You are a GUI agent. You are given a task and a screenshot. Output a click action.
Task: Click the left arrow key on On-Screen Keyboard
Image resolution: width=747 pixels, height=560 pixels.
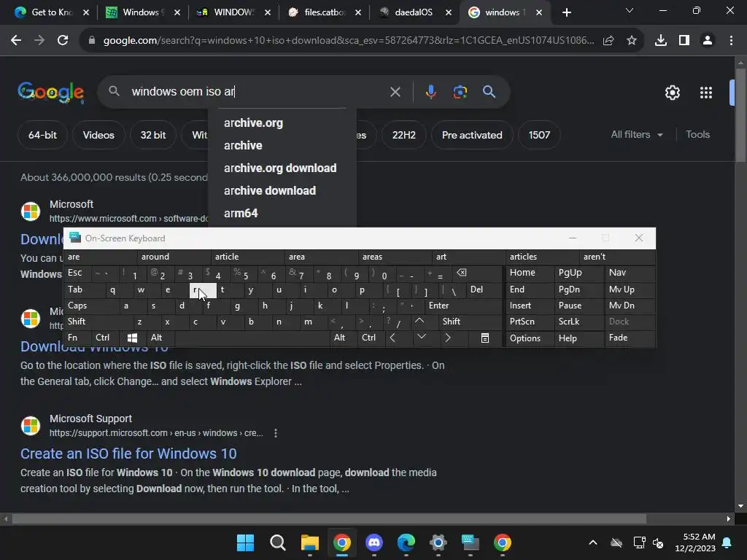pos(392,338)
